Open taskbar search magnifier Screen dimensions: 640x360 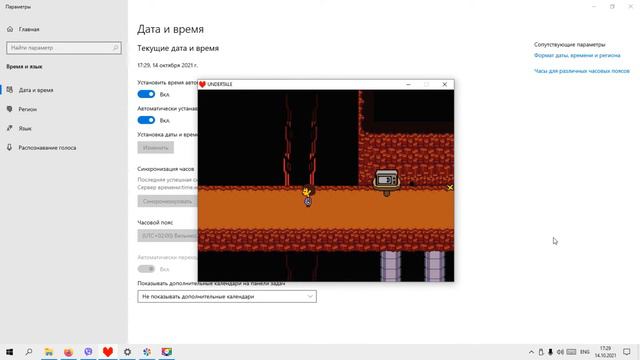click(x=29, y=351)
